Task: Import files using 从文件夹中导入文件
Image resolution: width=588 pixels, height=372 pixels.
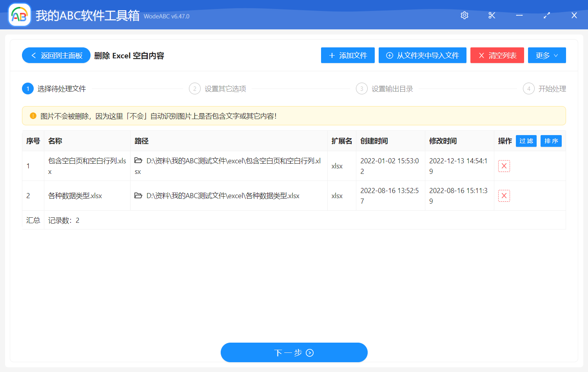Action: (422, 55)
